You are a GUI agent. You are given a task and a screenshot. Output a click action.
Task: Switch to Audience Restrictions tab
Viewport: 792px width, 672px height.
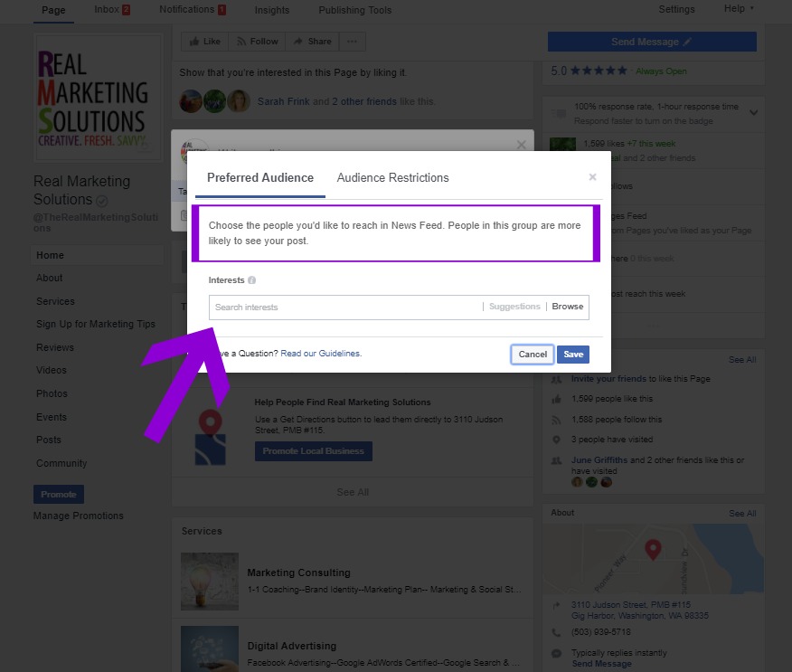click(392, 178)
